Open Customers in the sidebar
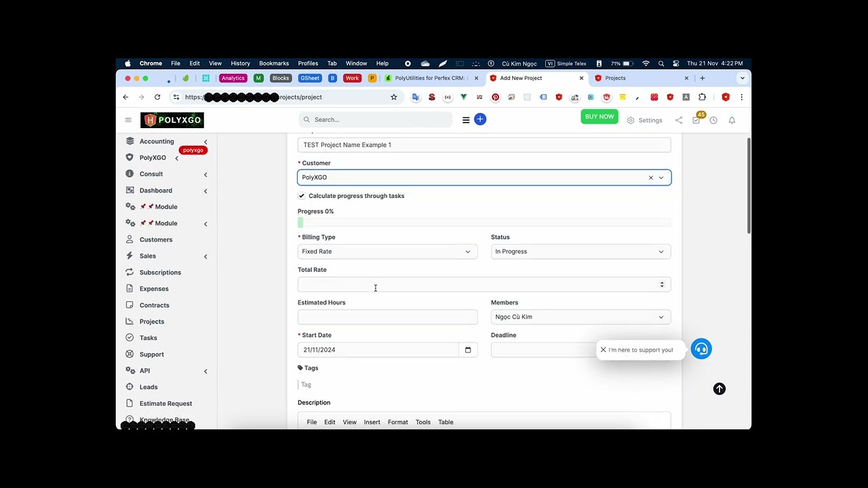This screenshot has height=488, width=868. coord(156,239)
